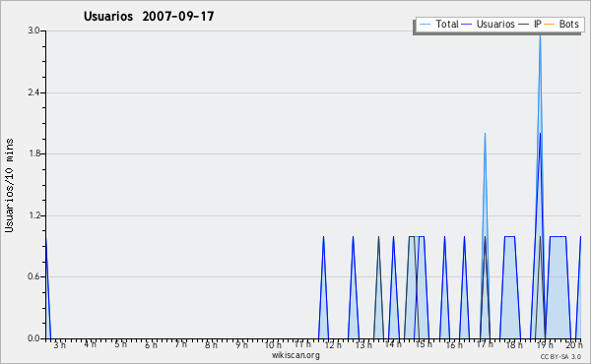Click the wikiscan.org label below the axis
The width and height of the screenshot is (591, 364).
tap(295, 355)
